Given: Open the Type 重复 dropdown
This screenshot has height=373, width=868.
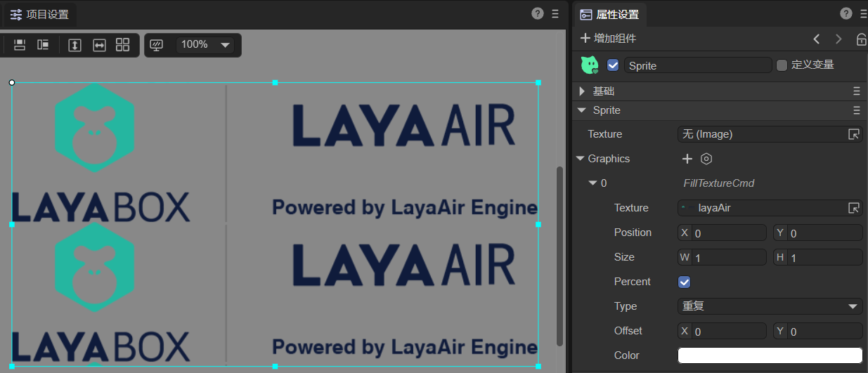Looking at the screenshot, I should [770, 306].
